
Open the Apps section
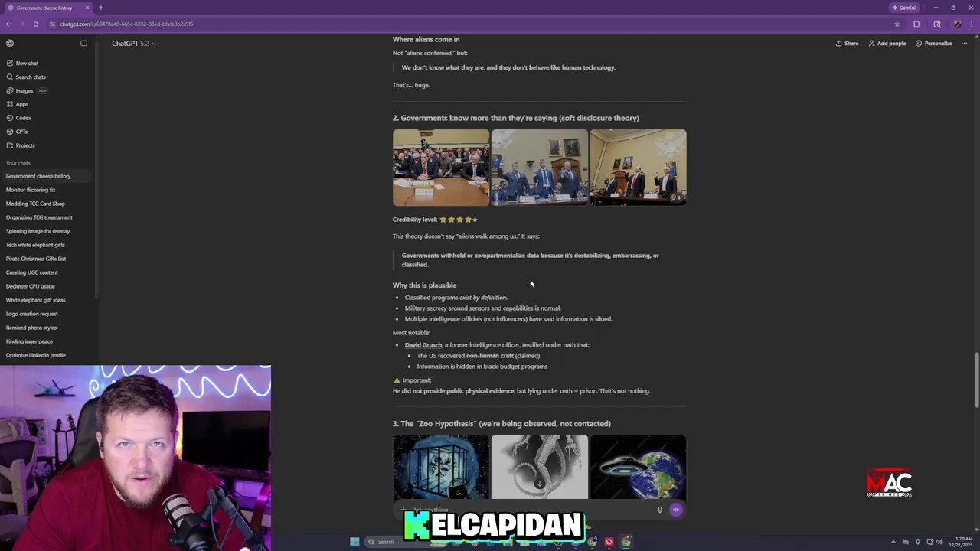tap(17, 104)
